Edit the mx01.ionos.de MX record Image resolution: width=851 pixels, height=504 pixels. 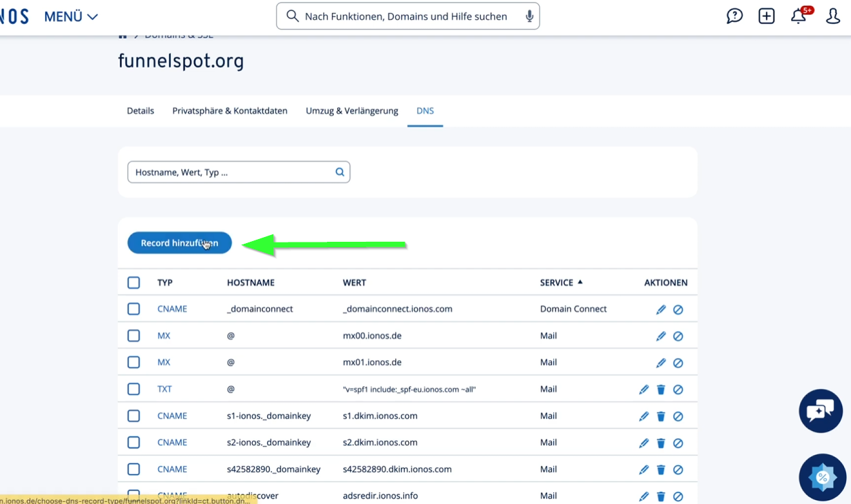point(661,363)
